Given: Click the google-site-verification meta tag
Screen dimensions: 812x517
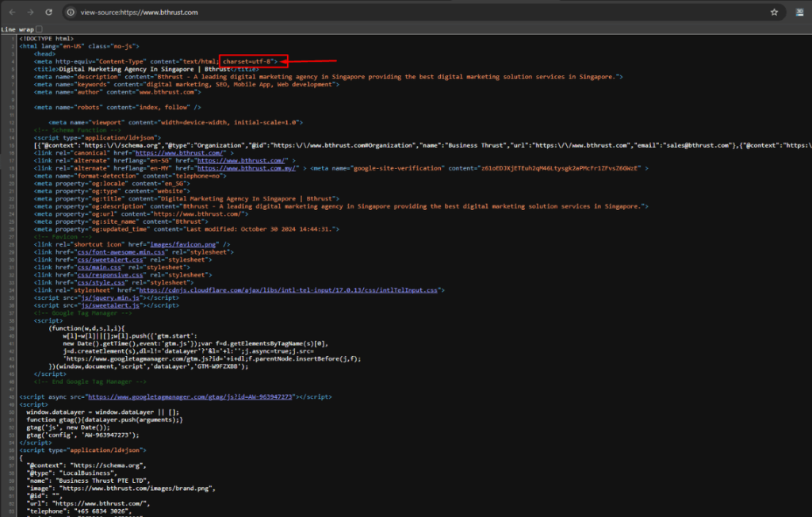Looking at the screenshot, I should [480, 168].
